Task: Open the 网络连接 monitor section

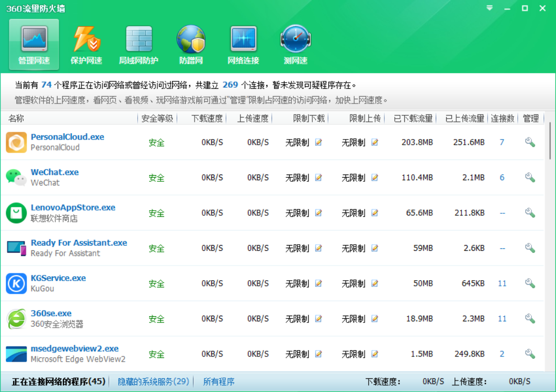Action: (243, 44)
